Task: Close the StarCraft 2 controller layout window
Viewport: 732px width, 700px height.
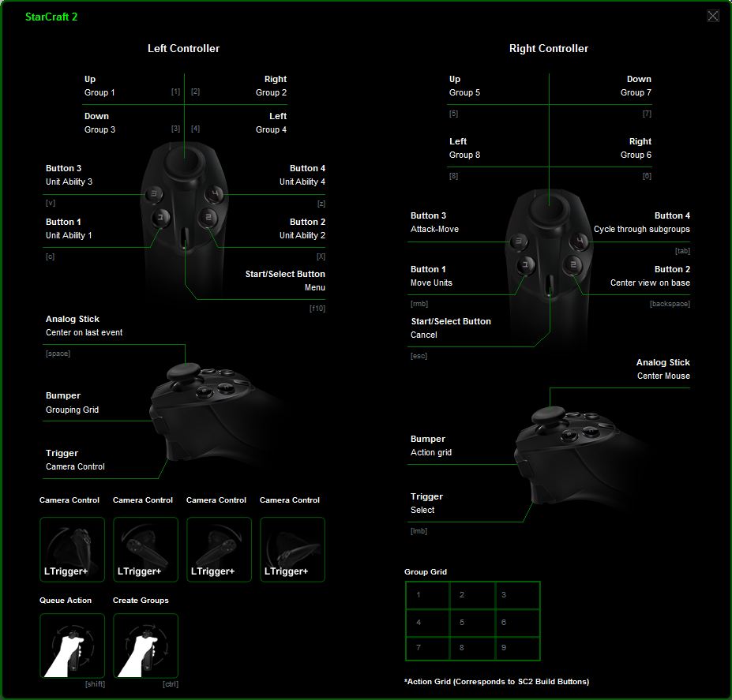Action: (x=713, y=17)
